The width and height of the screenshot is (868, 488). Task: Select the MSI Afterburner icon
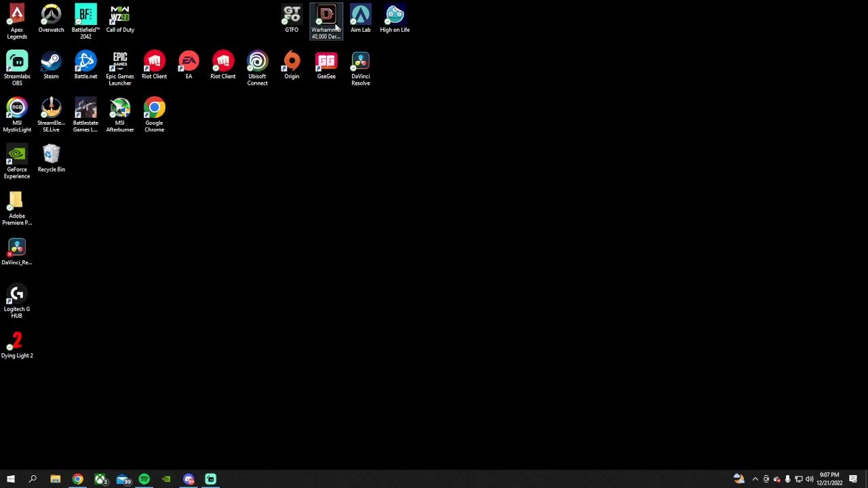[x=120, y=115]
